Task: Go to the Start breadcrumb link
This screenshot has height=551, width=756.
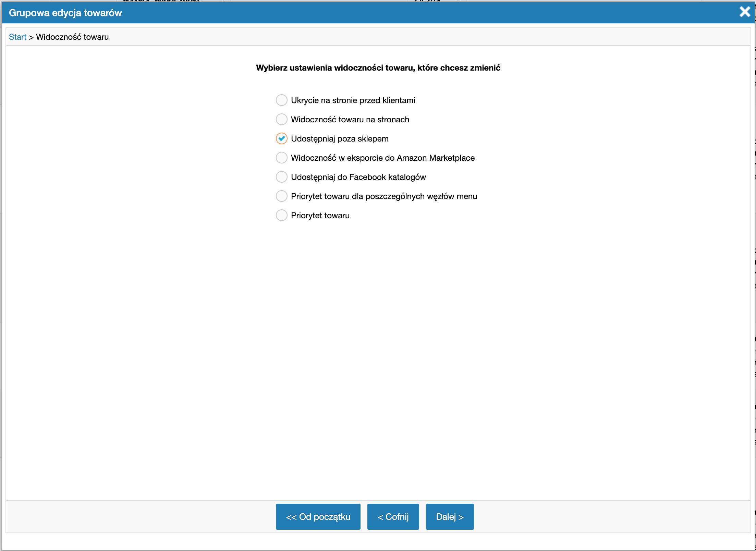Action: pyautogui.click(x=17, y=37)
